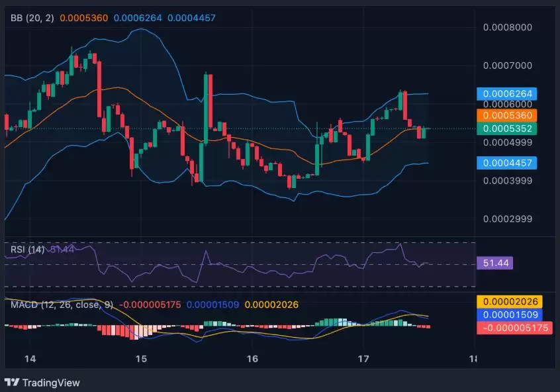
Task: Click the yellow 0.00002026 MACD signal tag
Action: 508,302
